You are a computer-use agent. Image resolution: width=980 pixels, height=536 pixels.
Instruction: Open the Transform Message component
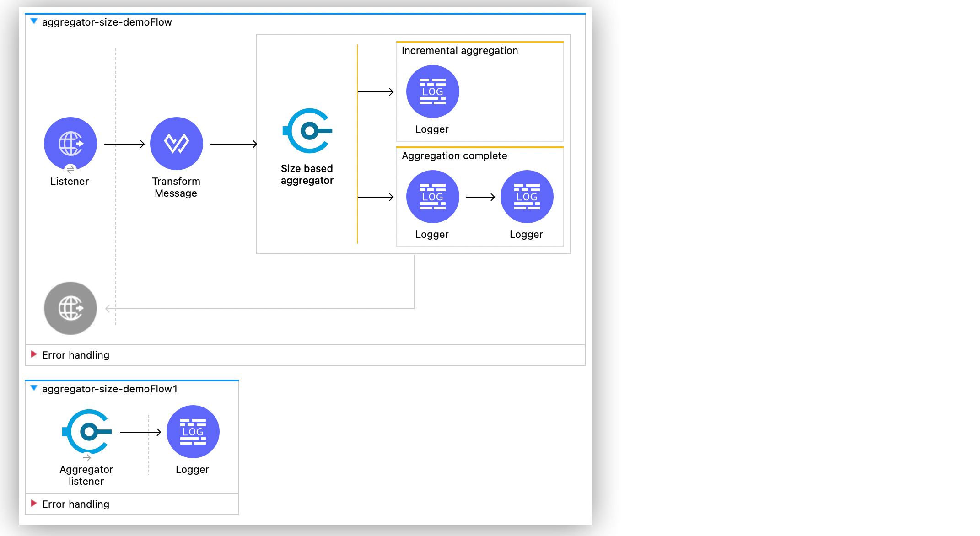[177, 143]
